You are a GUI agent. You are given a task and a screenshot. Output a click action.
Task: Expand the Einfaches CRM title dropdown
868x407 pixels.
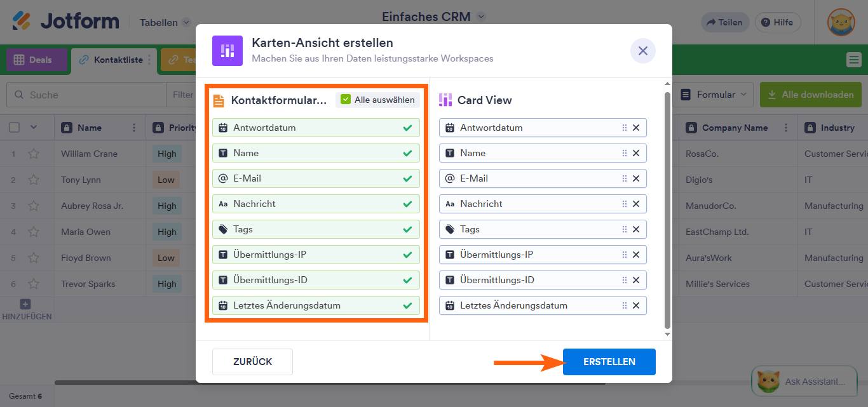click(x=480, y=17)
